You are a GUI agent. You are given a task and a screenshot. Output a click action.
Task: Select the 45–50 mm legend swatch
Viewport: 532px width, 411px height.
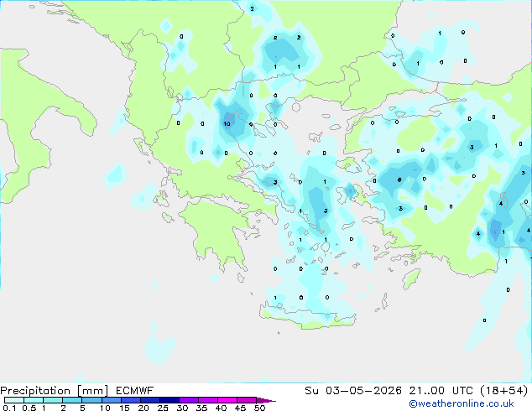[247, 400]
